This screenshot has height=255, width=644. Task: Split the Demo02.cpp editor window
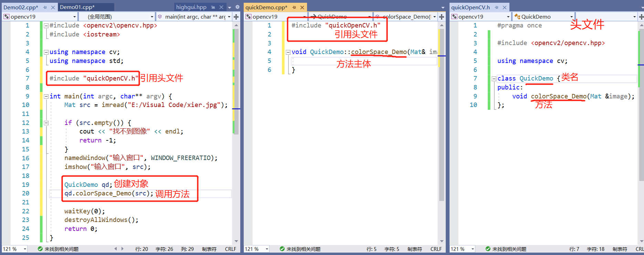[x=236, y=17]
